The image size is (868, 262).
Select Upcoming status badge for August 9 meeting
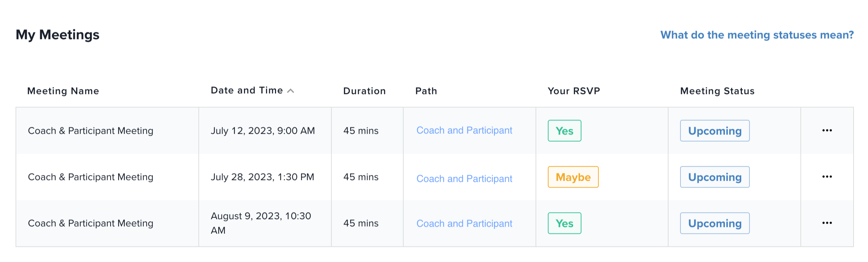click(715, 223)
